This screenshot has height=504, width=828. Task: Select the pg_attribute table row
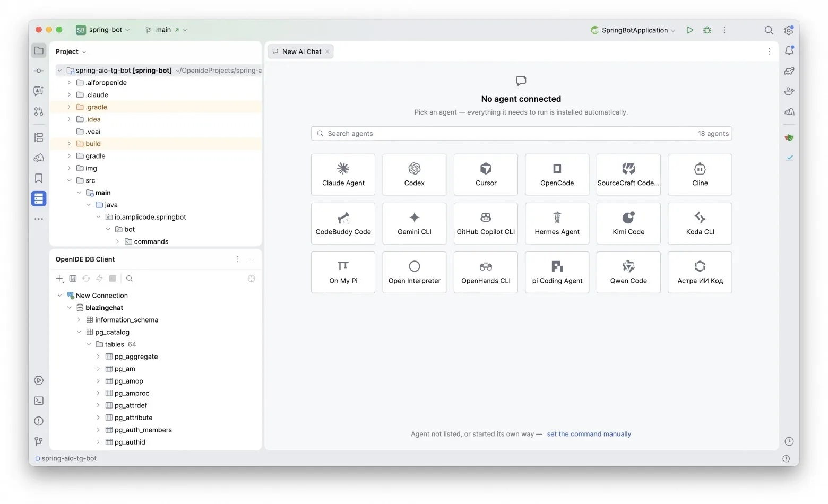pyautogui.click(x=156, y=418)
